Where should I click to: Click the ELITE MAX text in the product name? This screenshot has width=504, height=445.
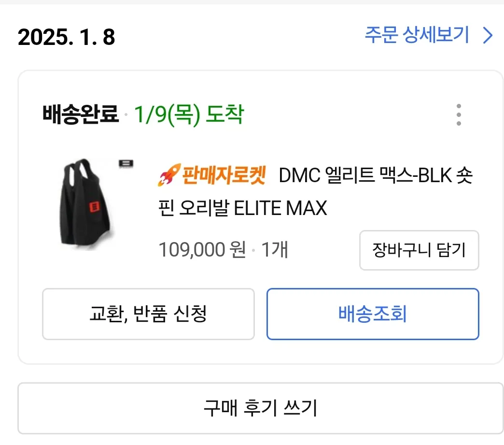280,208
